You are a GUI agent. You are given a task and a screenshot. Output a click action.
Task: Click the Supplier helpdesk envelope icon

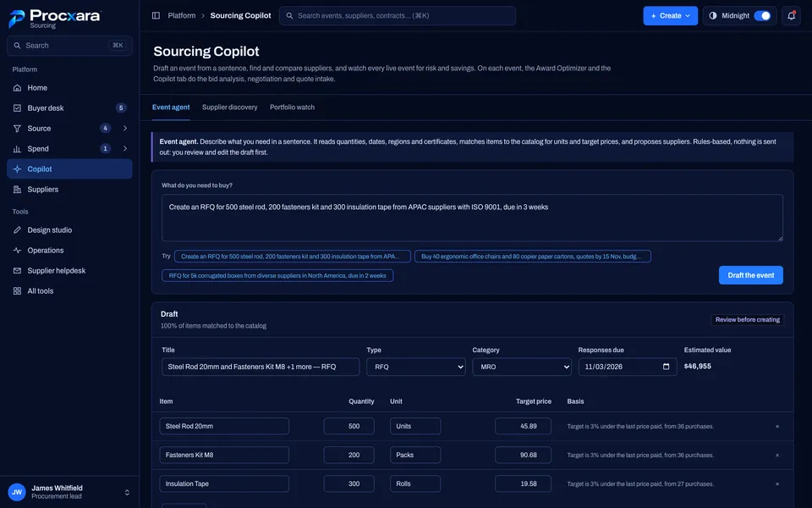click(17, 271)
